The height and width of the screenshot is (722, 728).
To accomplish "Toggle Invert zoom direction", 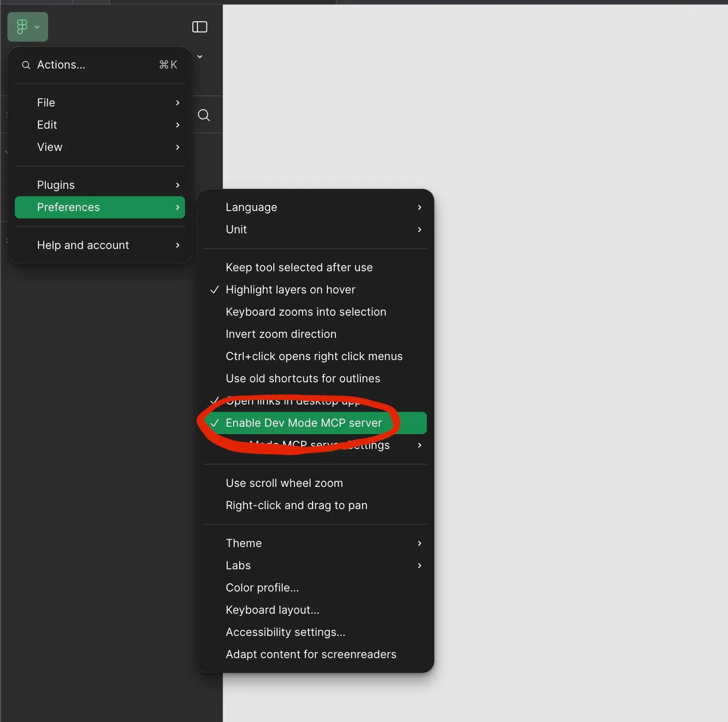I will [x=315, y=334].
